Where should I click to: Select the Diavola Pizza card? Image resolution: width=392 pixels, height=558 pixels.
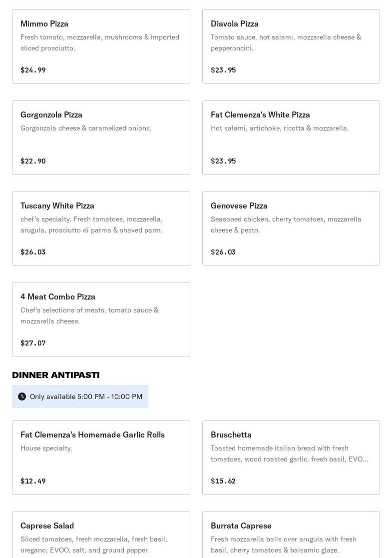291,46
